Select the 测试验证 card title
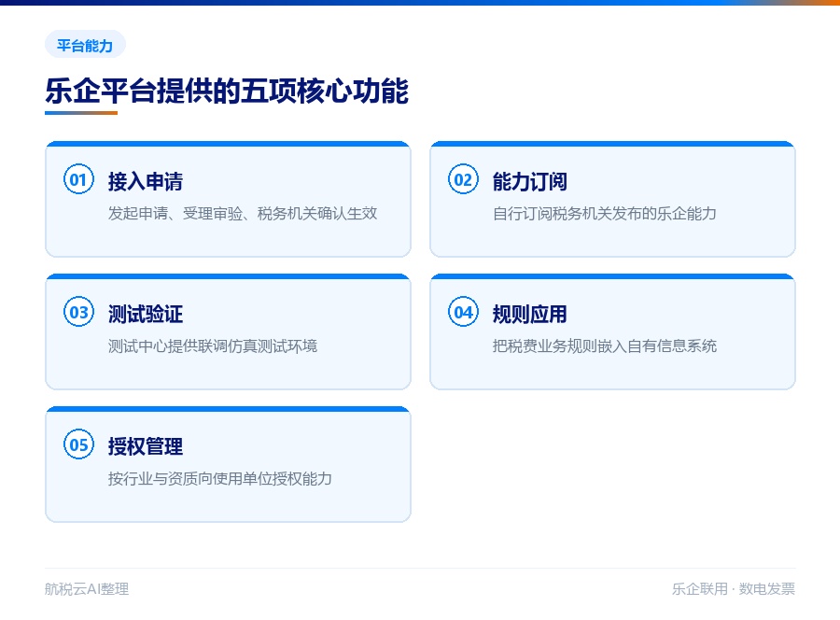Screen dimensions: 840x620 (x=146, y=314)
